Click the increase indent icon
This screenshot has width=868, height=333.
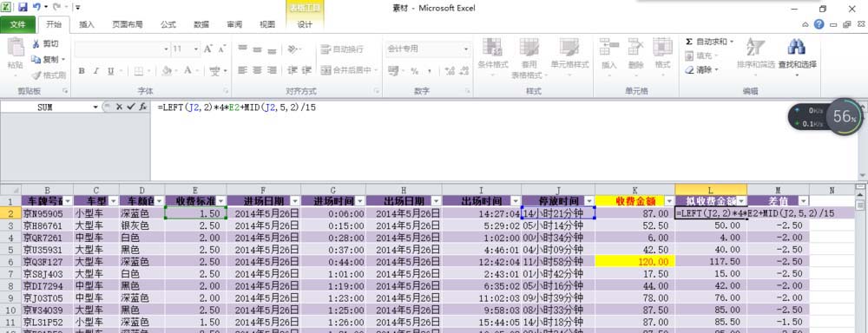pyautogui.click(x=306, y=70)
